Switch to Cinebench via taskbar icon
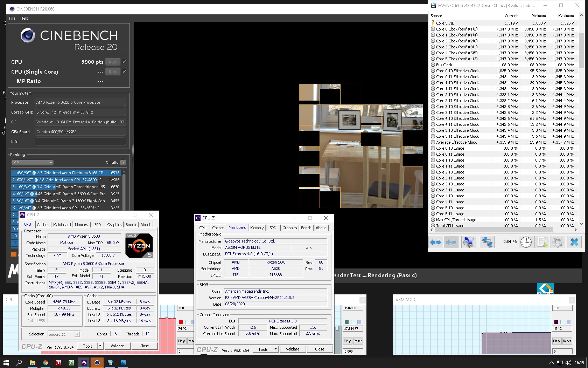The height and width of the screenshot is (368, 588). pos(97,363)
